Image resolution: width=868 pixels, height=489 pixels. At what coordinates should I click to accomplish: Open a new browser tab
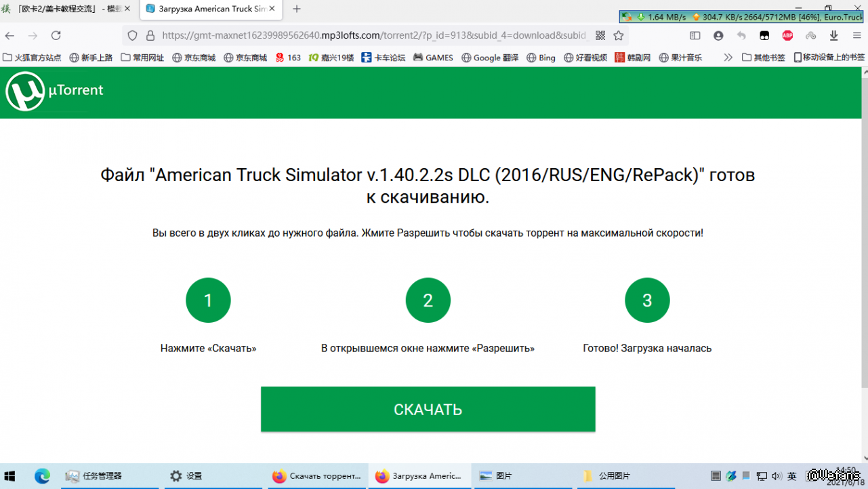point(297,9)
